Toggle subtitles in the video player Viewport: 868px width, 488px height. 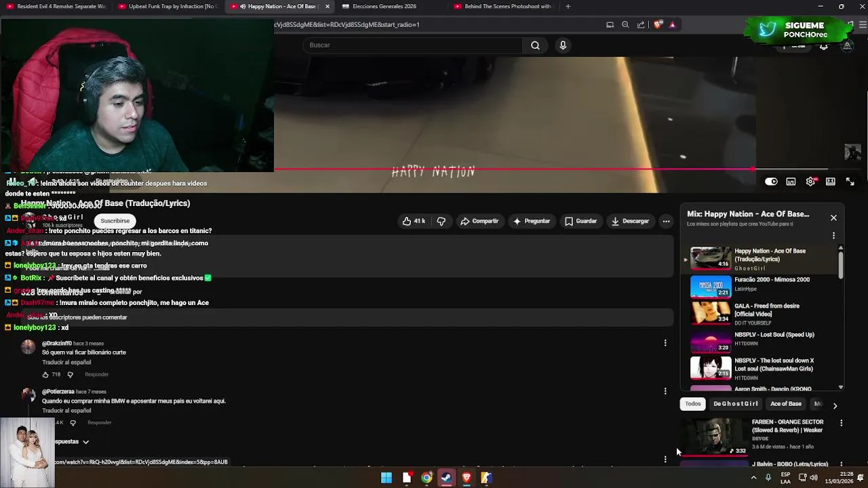point(791,182)
